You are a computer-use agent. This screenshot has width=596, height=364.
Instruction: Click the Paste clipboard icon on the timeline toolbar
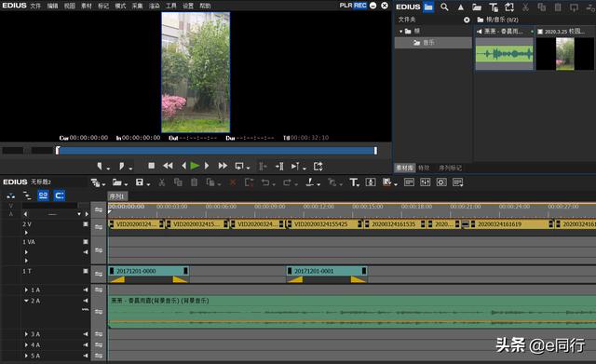coord(195,182)
